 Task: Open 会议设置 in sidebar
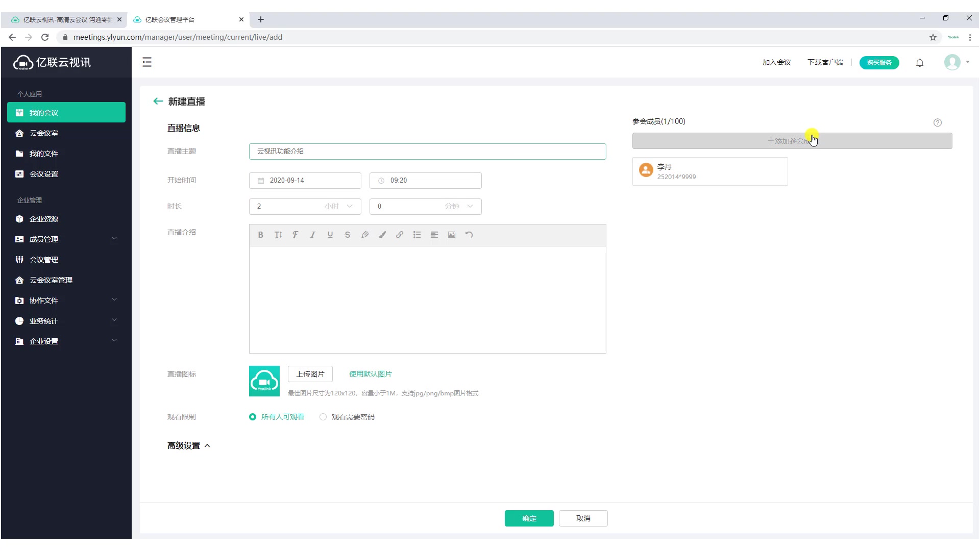[66, 173]
